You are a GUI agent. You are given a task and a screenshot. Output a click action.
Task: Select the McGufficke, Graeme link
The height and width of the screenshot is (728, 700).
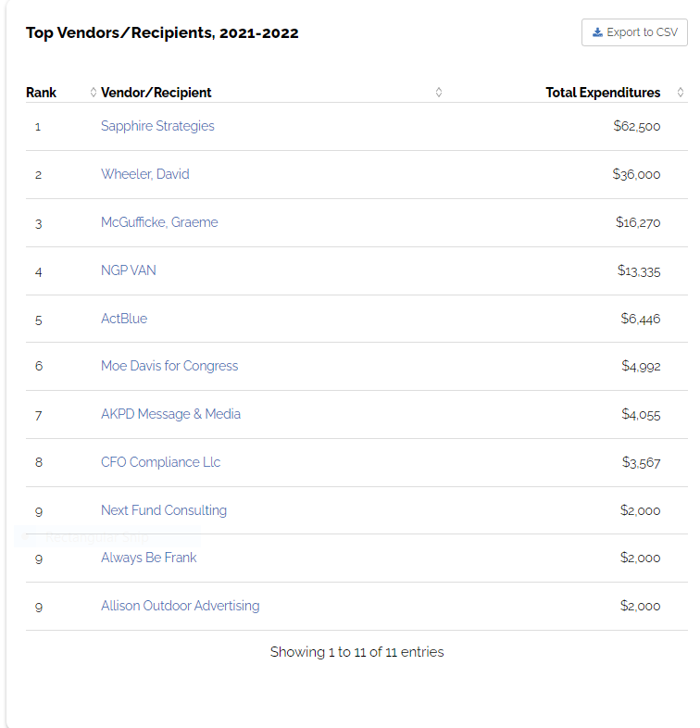pyautogui.click(x=159, y=222)
